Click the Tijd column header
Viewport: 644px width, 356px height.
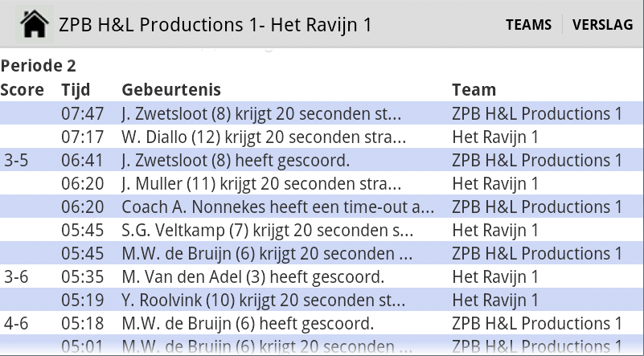pos(76,89)
